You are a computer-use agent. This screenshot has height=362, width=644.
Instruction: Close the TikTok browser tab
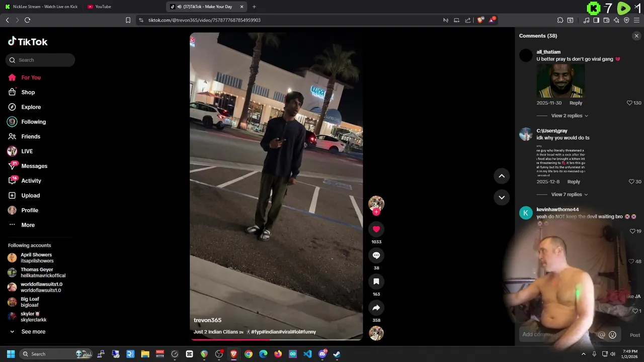(x=242, y=7)
